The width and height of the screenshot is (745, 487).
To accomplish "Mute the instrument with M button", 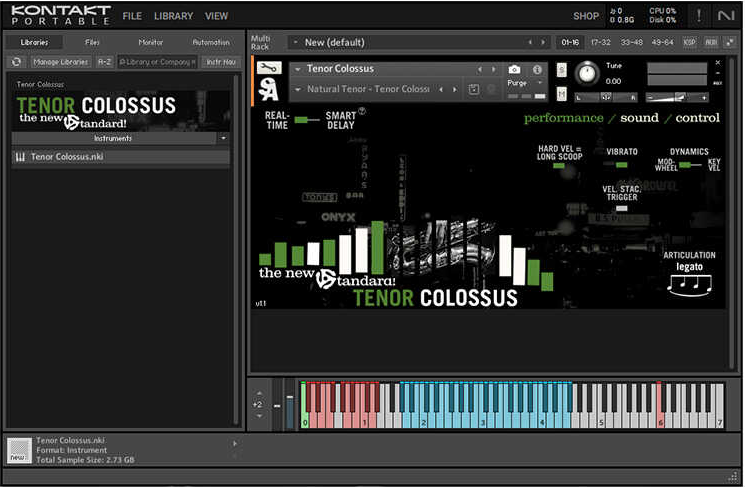I will (x=561, y=94).
